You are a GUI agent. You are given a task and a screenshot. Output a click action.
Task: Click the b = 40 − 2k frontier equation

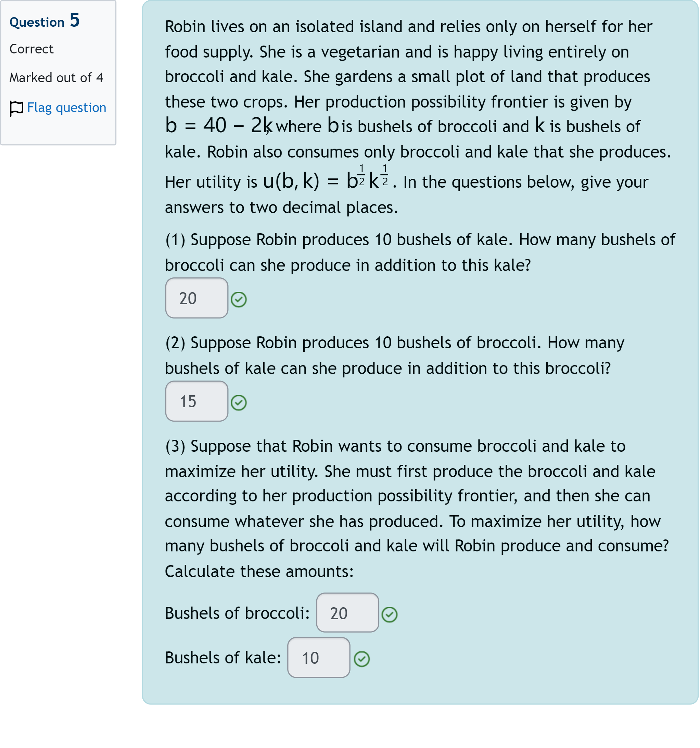218,125
